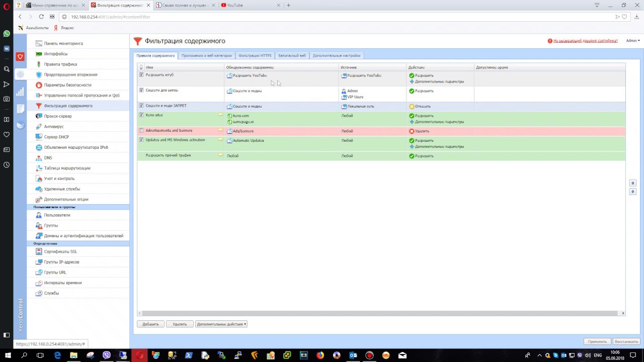This screenshot has height=362, width=644.
Task: Open Windows Start menu
Action: [x=8, y=355]
